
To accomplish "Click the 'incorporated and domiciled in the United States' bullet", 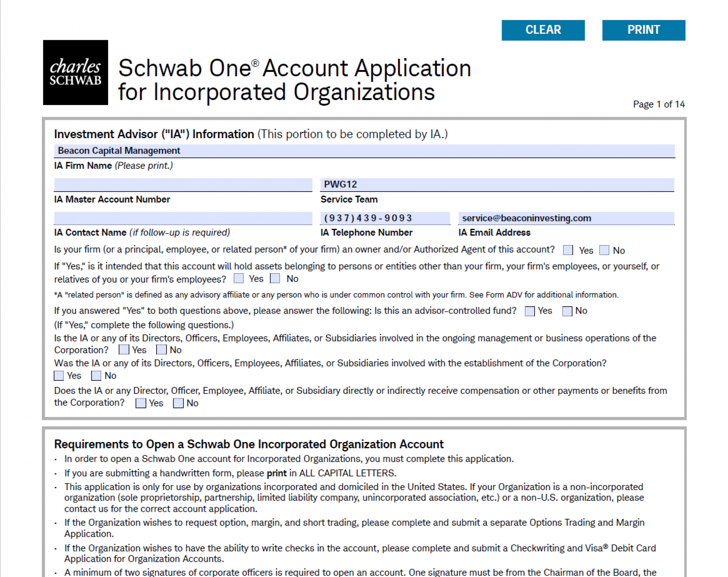I will click(x=354, y=497).
